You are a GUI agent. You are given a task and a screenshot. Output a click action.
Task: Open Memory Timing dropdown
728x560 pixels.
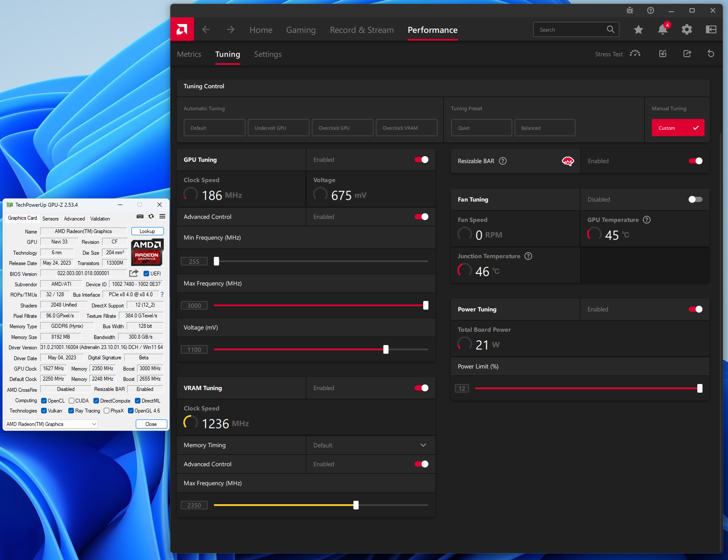click(370, 445)
